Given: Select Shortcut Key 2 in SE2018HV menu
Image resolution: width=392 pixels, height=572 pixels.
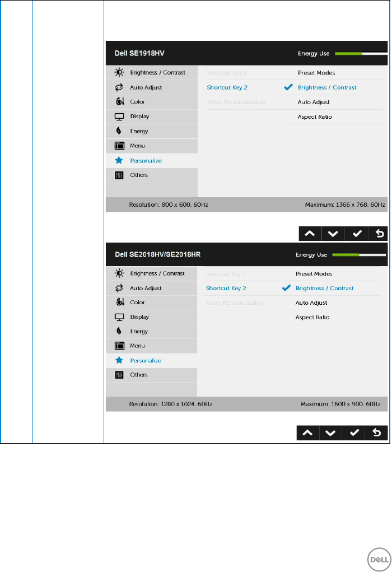Looking at the screenshot, I should pos(226,288).
